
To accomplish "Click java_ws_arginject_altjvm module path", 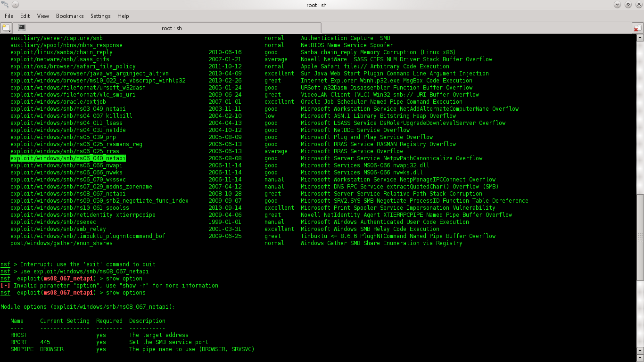I will click(90, 74).
